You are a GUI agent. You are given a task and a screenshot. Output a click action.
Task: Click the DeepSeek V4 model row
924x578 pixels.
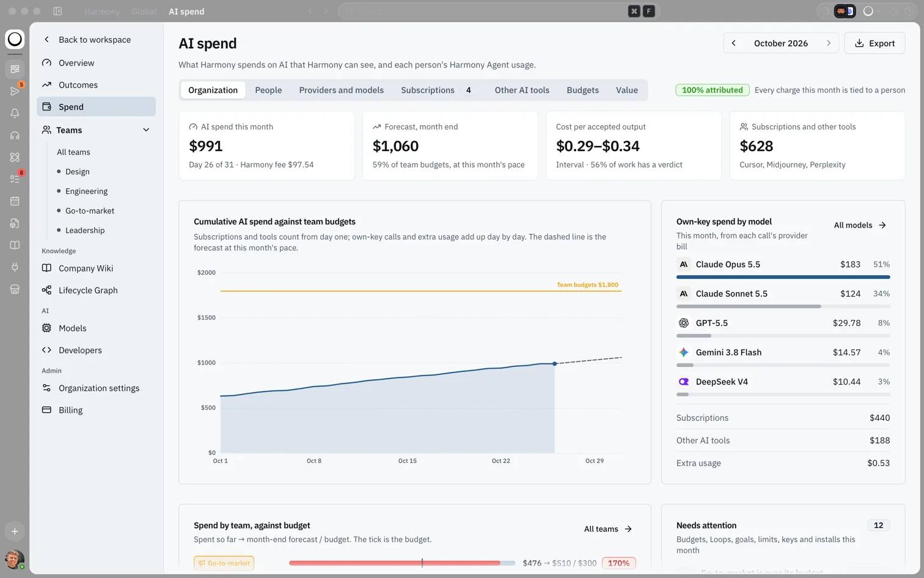[x=783, y=385]
